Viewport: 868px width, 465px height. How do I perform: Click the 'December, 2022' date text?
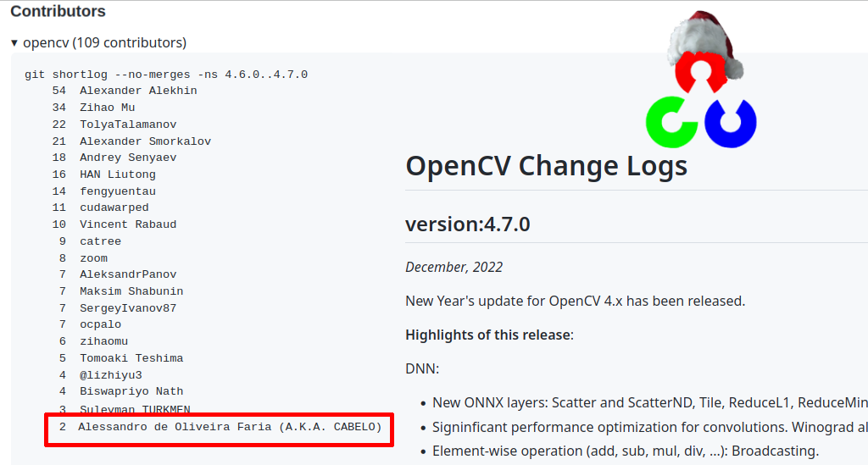point(453,267)
